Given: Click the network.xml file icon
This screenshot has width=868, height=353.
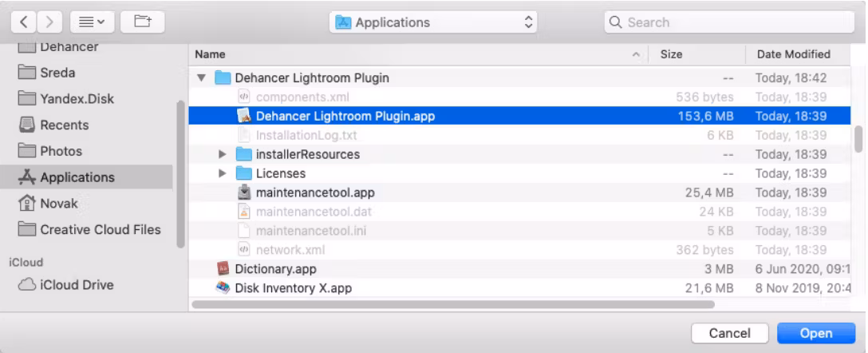Looking at the screenshot, I should click(244, 250).
